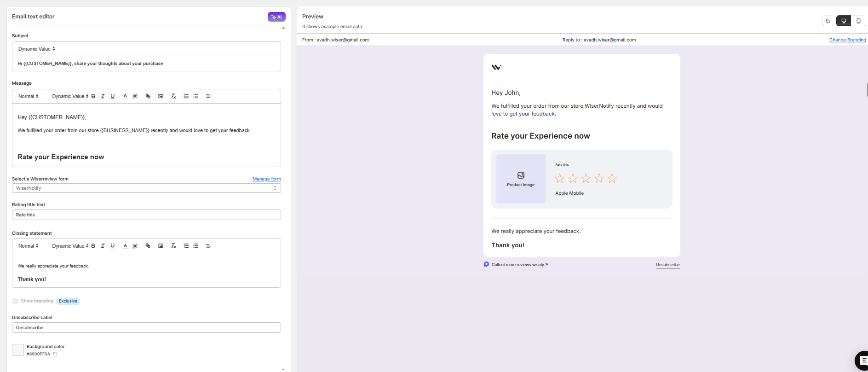Open the chat widget at bottom right
This screenshot has width=868, height=372.
pos(862,360)
